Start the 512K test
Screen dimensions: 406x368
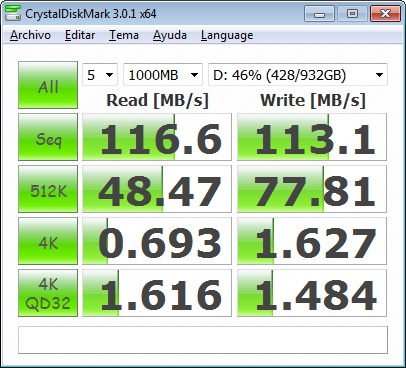click(x=48, y=189)
